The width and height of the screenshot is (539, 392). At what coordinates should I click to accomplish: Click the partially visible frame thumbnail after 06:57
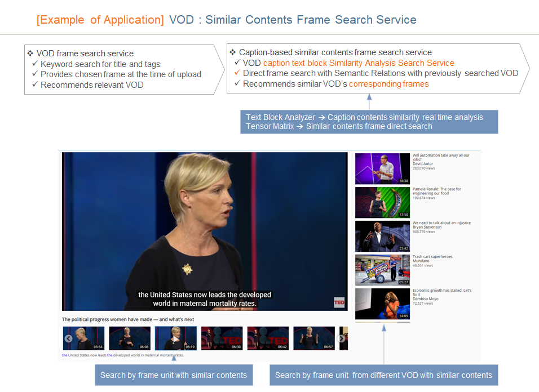(x=343, y=338)
